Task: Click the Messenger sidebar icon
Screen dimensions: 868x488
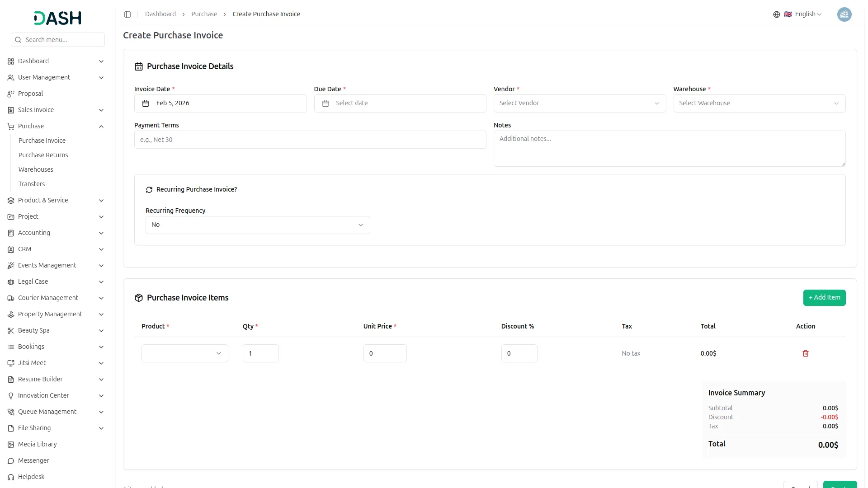Action: click(11, 461)
